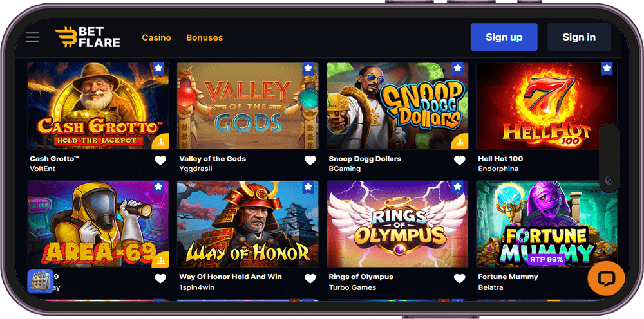Image resolution: width=644 pixels, height=319 pixels.
Task: Click jackpot icon on Snoop Dogg Dollars
Action: (460, 141)
